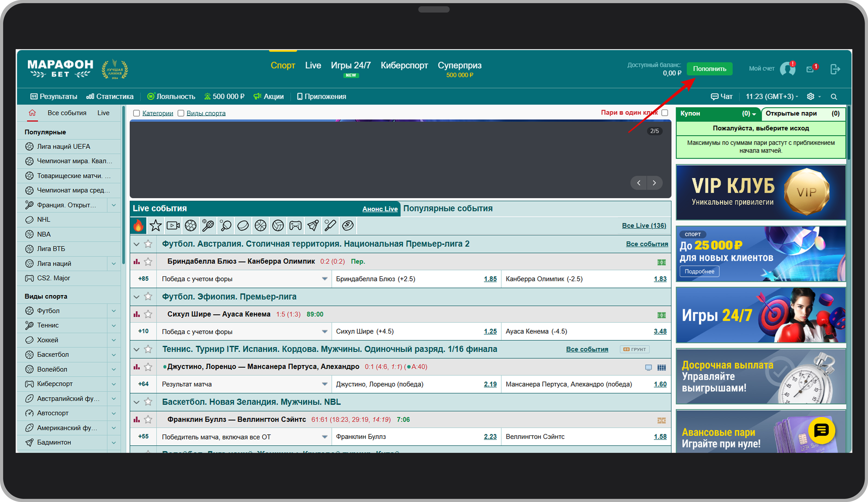This screenshot has height=502, width=868.
Task: Open the Киберспорт menu
Action: [x=404, y=65]
